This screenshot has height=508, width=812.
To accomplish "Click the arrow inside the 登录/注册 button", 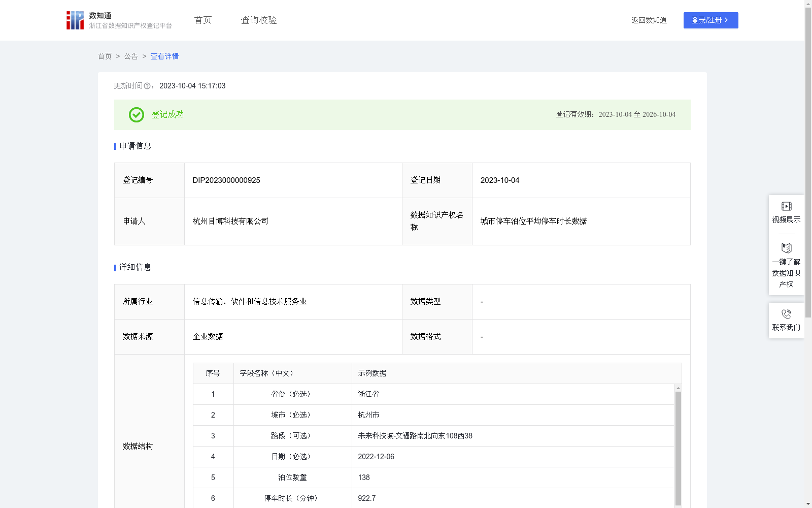I will coord(726,20).
